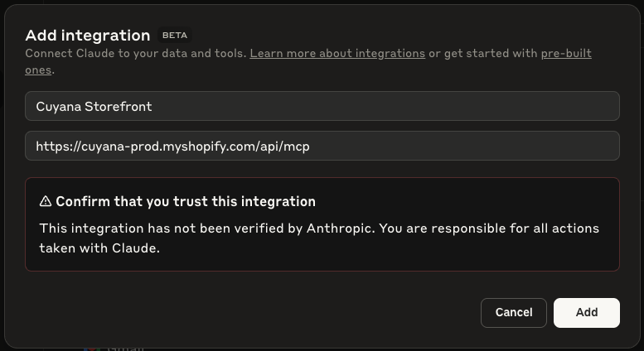Click or get started with text
Screen dimensions: 644x351
click(483, 53)
